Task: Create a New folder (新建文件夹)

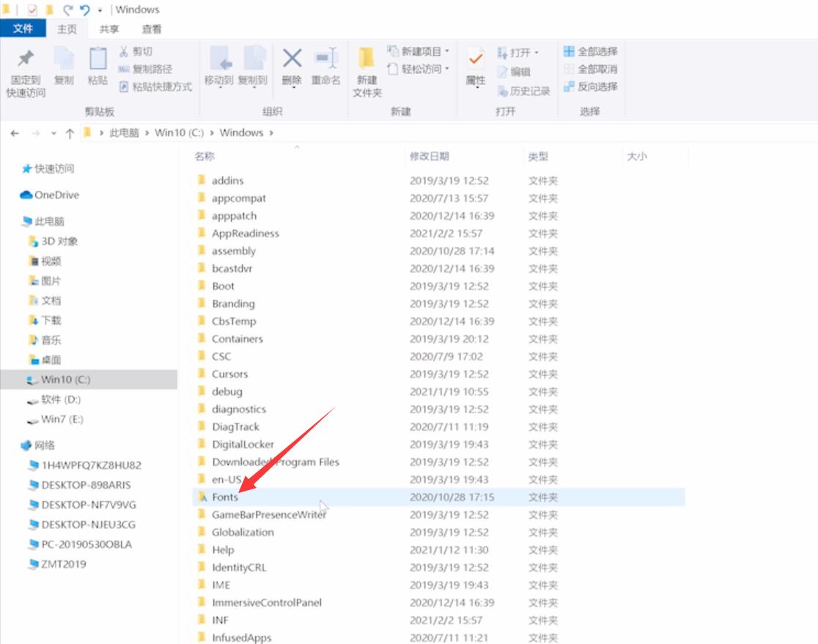Action: tap(366, 71)
